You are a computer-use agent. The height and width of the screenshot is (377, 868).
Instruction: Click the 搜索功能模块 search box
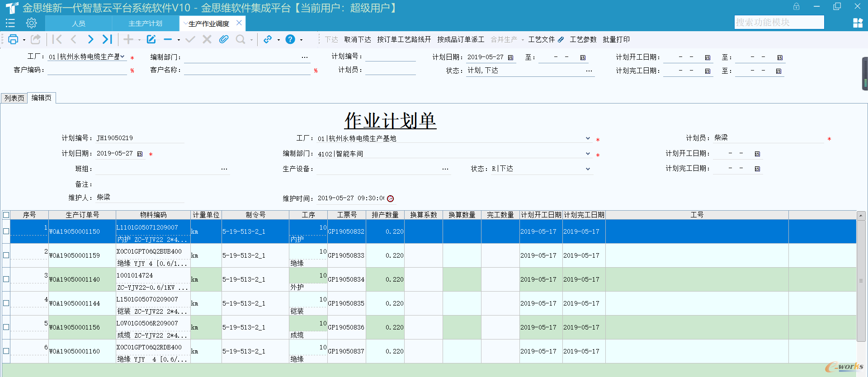click(x=779, y=22)
